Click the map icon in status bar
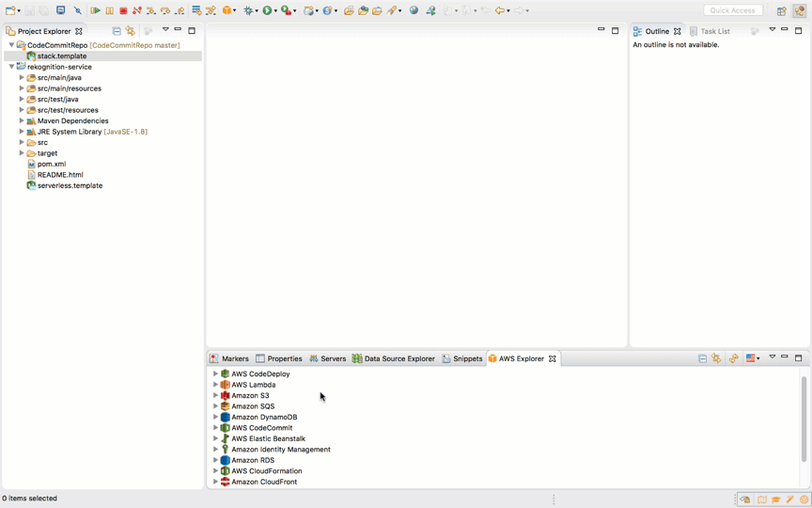The image size is (812, 508). 762,500
